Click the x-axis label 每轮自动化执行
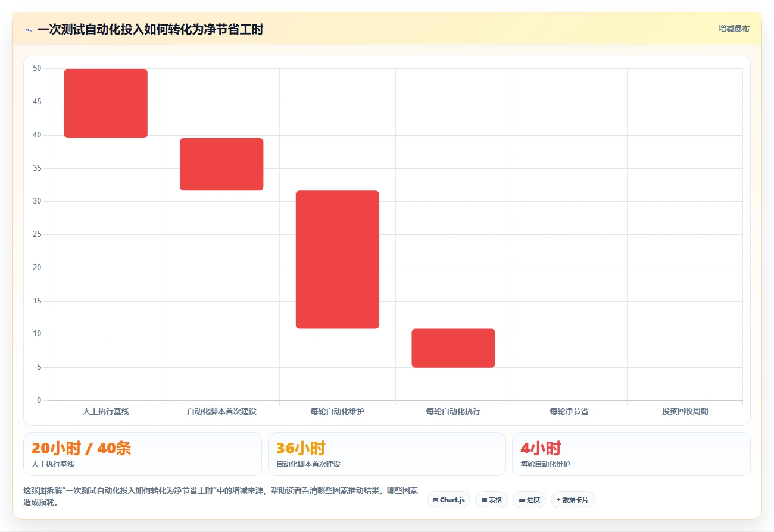Image resolution: width=774 pixels, height=532 pixels. 453,411
